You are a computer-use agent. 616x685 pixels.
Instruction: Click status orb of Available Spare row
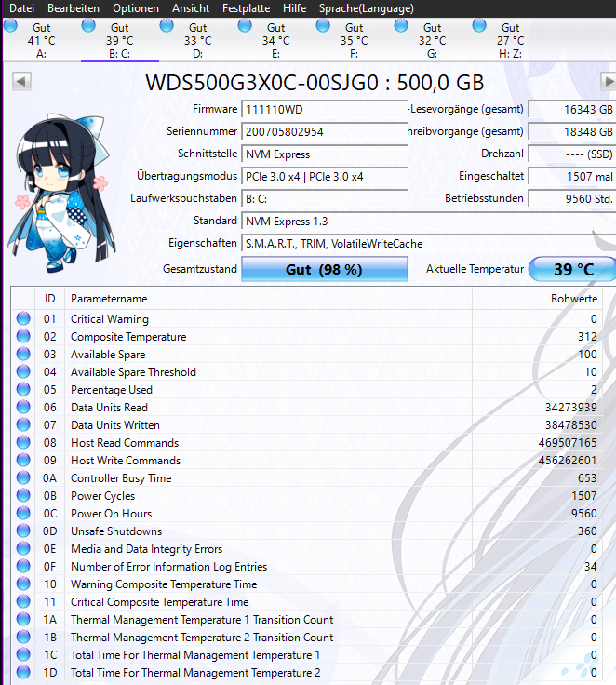(23, 354)
